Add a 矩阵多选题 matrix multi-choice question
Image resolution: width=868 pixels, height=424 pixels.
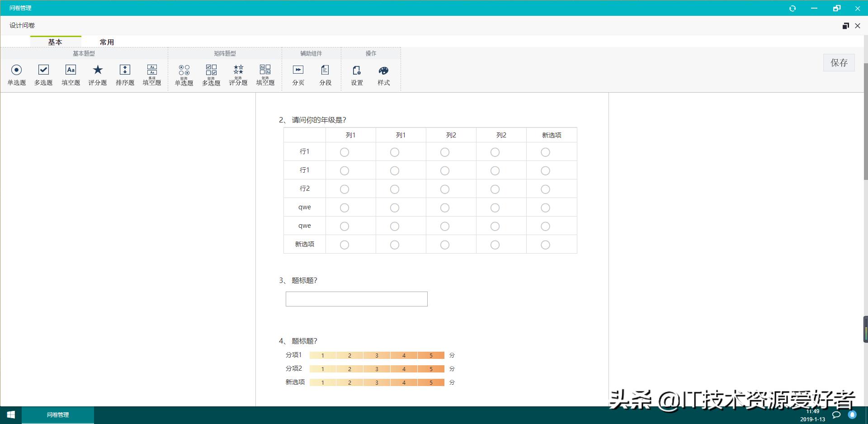pyautogui.click(x=211, y=74)
